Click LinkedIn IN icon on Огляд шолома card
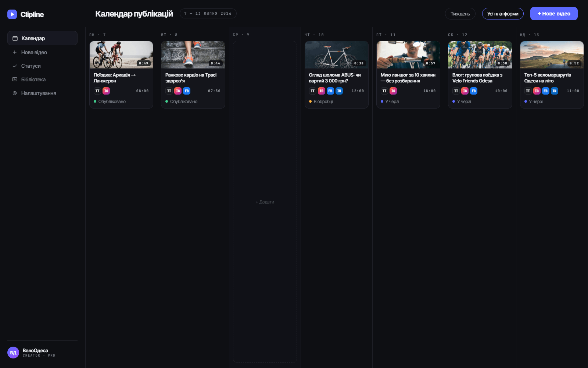588x368 pixels. click(339, 91)
